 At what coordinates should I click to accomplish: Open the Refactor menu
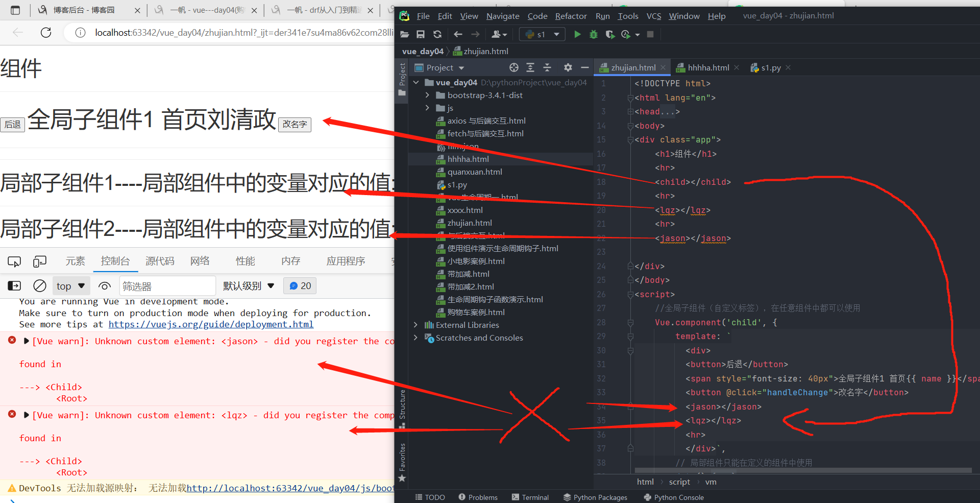pos(571,16)
